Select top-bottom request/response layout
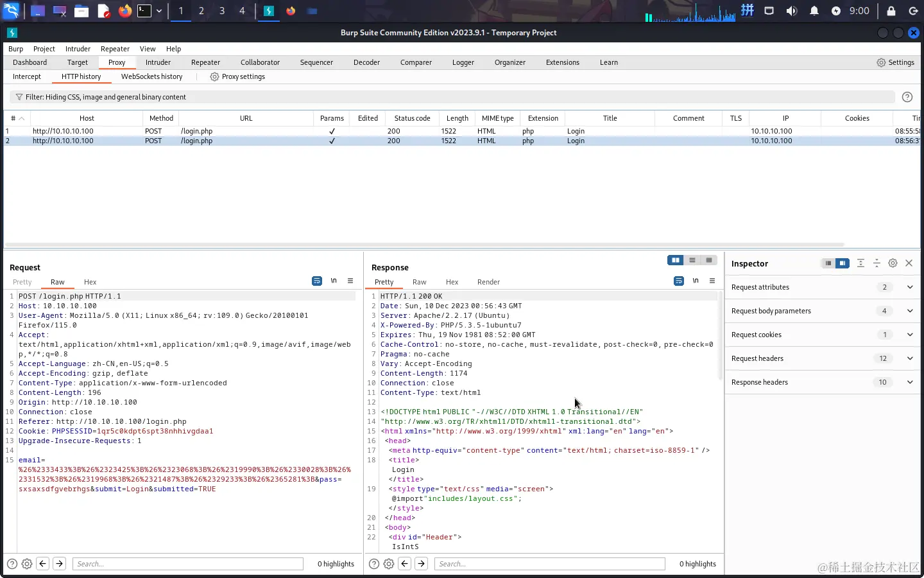This screenshot has width=924, height=578. point(692,260)
